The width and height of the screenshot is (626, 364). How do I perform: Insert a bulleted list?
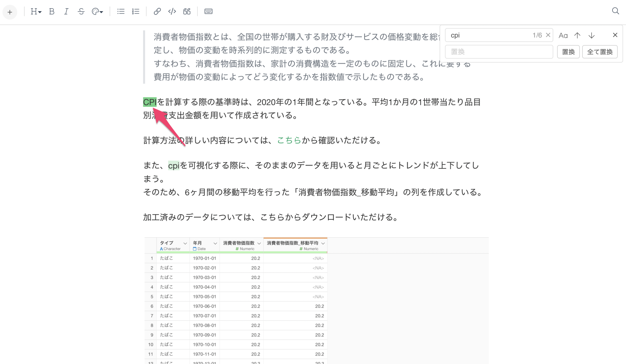[x=121, y=11]
